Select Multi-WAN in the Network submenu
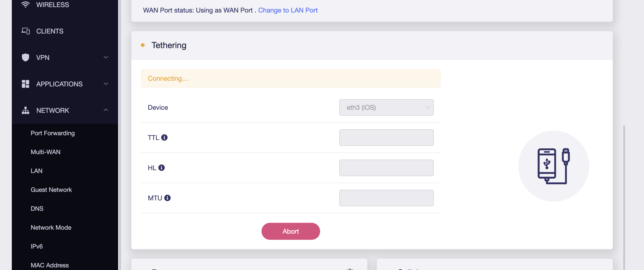644x270 pixels. [46, 152]
